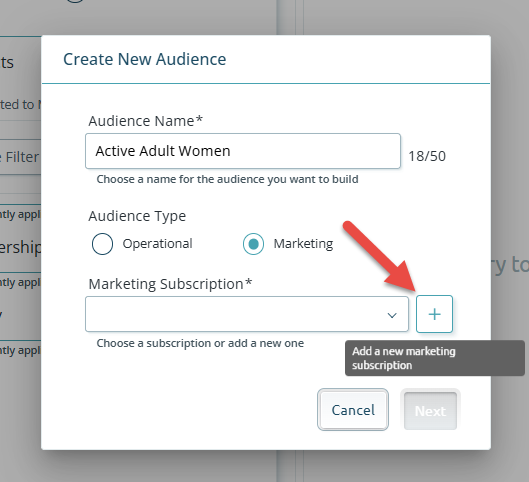The image size is (529, 482).
Task: Click the Audience Name* field label
Action: (146, 121)
